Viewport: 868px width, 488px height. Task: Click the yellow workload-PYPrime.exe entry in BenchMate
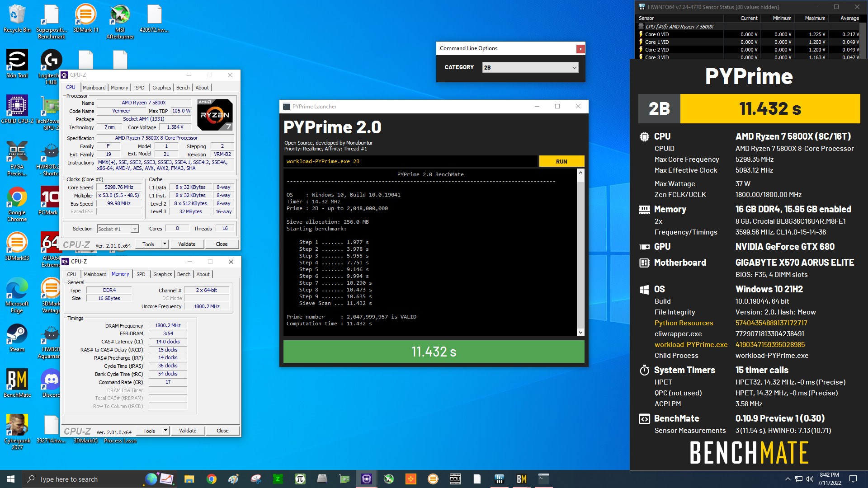[691, 345]
